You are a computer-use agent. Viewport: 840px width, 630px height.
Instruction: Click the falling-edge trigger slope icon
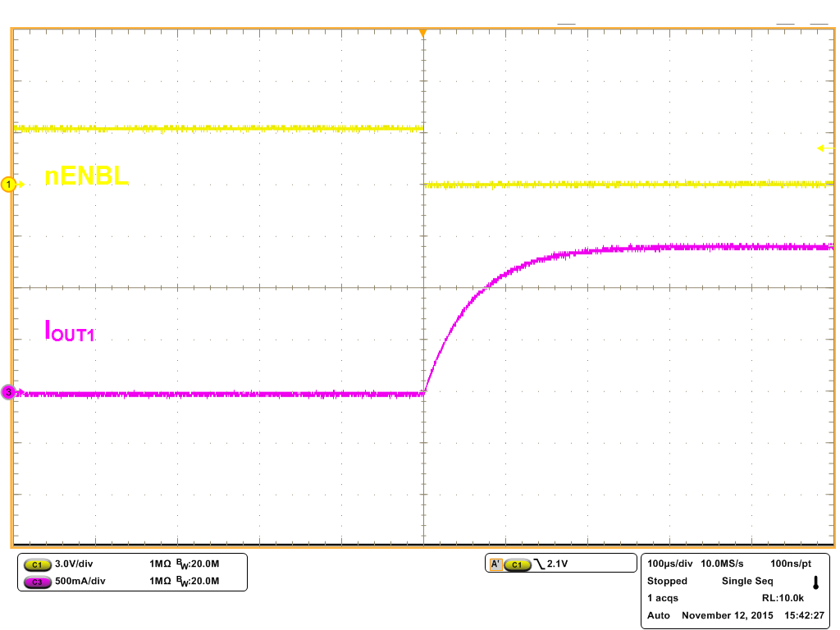pos(541,562)
